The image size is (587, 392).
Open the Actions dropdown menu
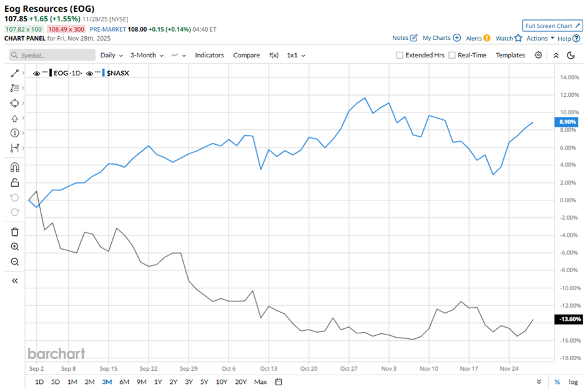540,38
